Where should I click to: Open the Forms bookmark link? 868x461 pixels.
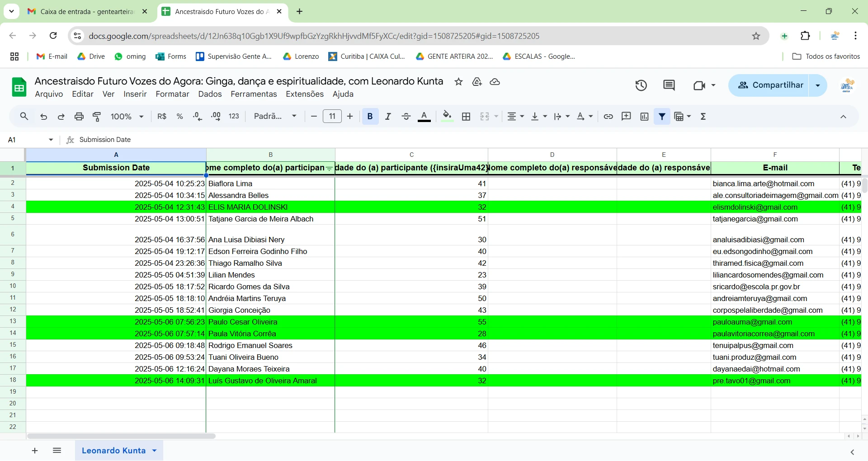coord(170,56)
